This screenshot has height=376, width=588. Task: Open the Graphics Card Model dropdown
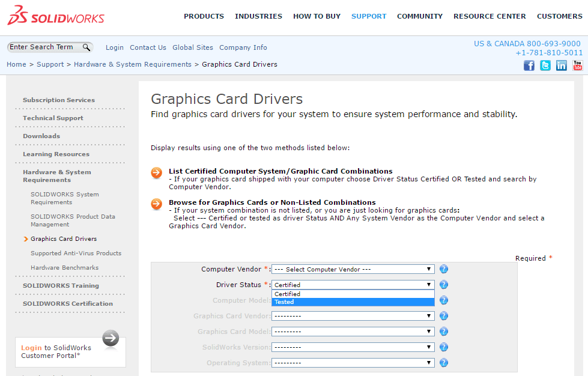point(353,332)
